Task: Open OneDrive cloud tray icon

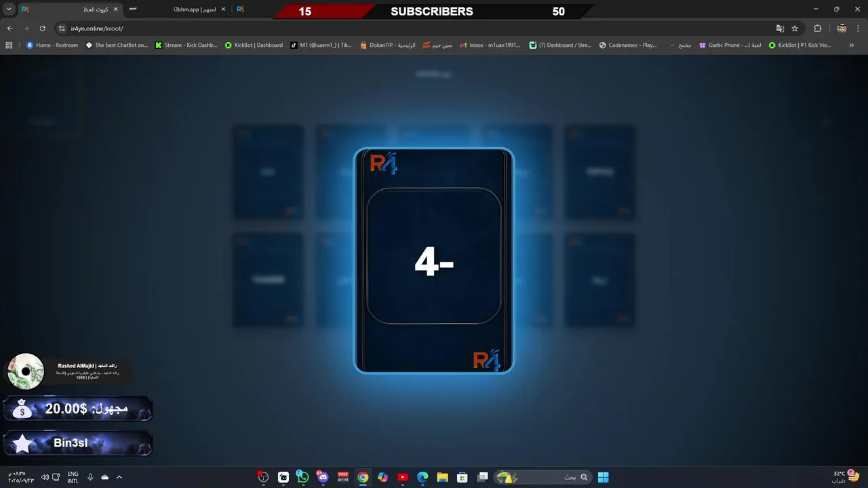Action: coord(104,477)
